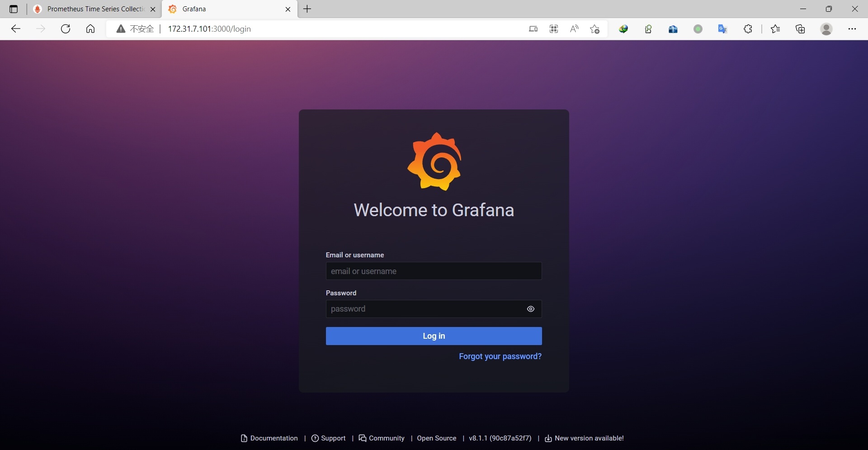
Task: Close the Grafana browser tab
Action: [288, 9]
